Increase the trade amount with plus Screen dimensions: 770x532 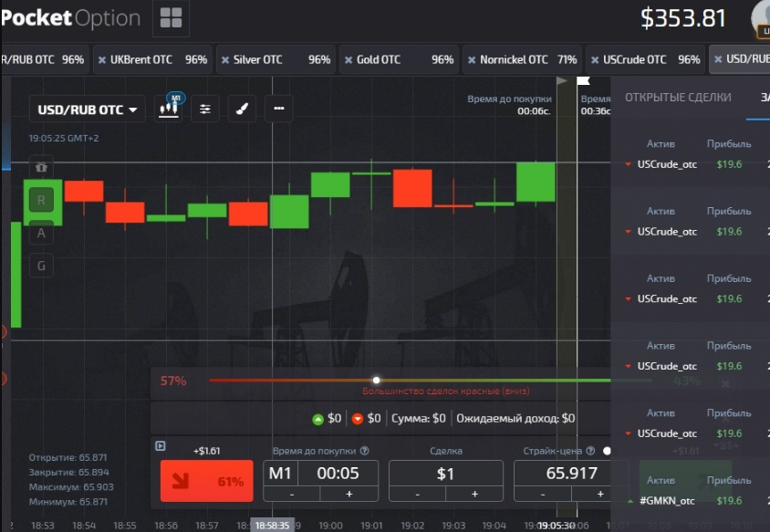474,494
